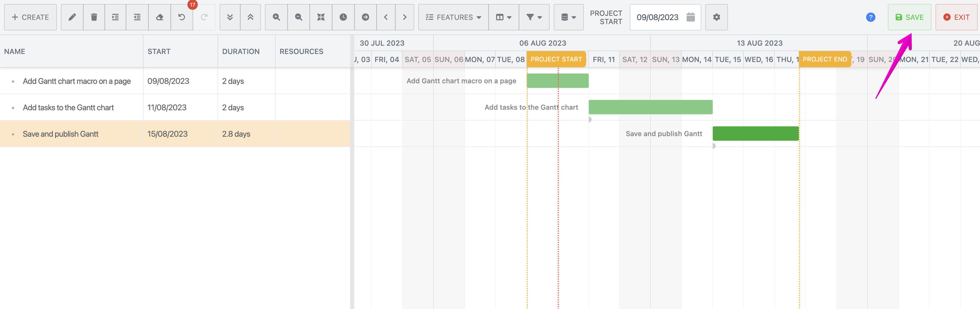Screen dimensions: 980x309
Task: Outdent the selected task
Action: 137,17
